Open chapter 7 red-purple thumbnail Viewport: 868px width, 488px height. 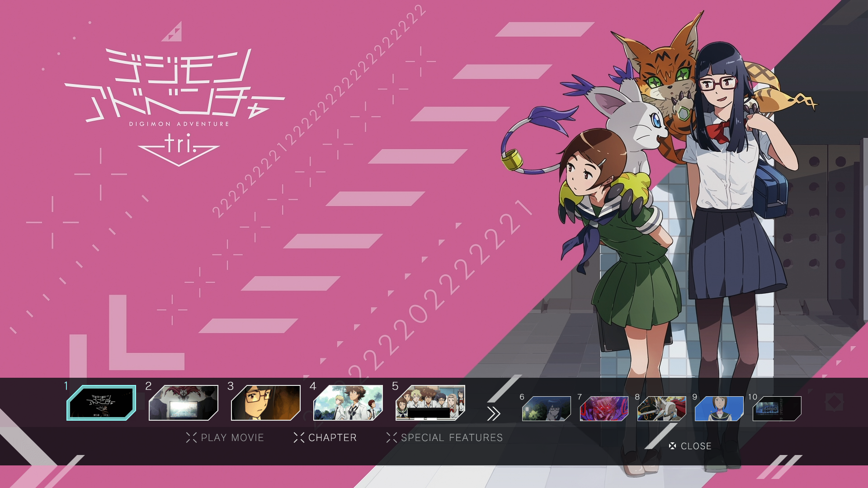[604, 408]
